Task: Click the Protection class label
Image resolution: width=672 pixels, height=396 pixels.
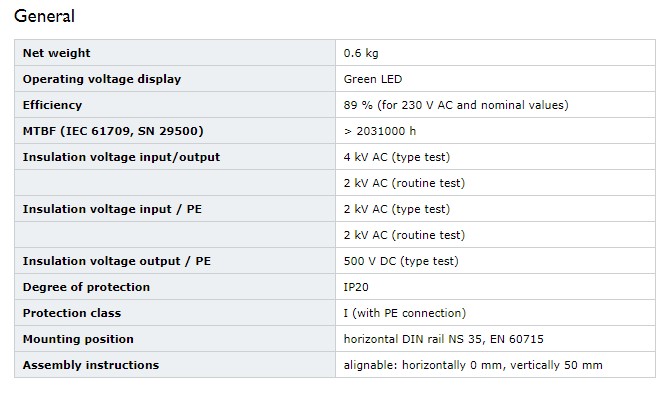Action: click(72, 313)
